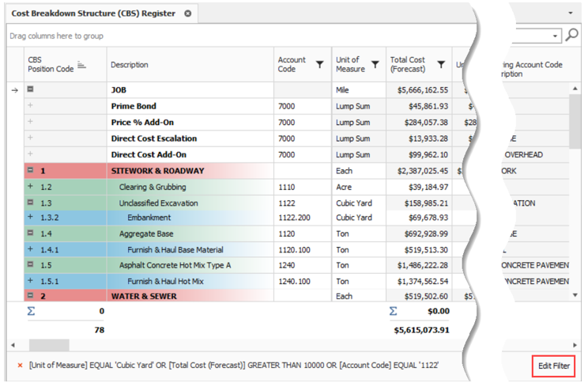Viewport: 588px width, 383px height.
Task: Open the tab list dropdown arrow
Action: pyautogui.click(x=571, y=13)
